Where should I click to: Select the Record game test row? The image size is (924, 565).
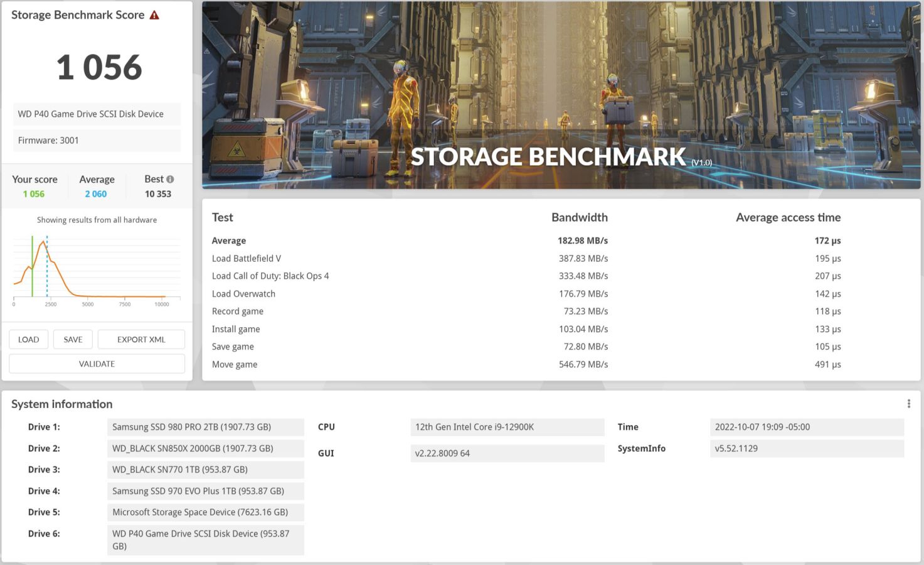[526, 311]
